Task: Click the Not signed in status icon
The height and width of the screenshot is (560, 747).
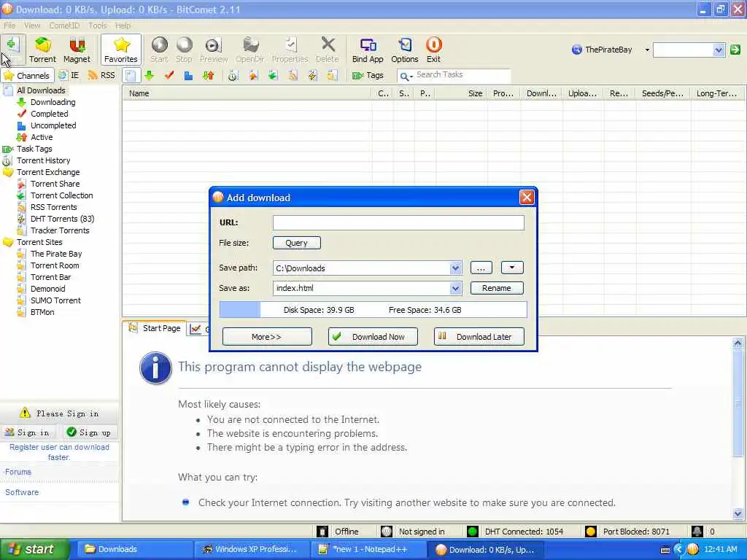Action: (x=387, y=532)
